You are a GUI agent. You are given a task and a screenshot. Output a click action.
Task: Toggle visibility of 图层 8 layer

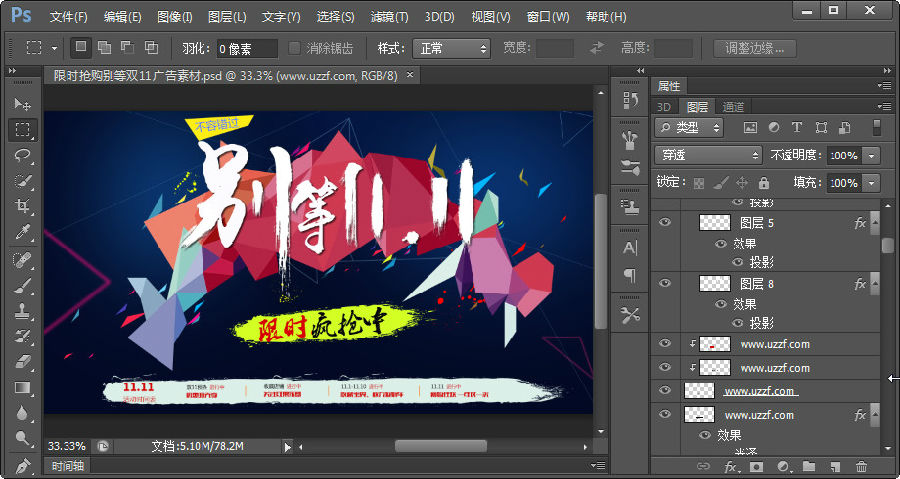[665, 283]
